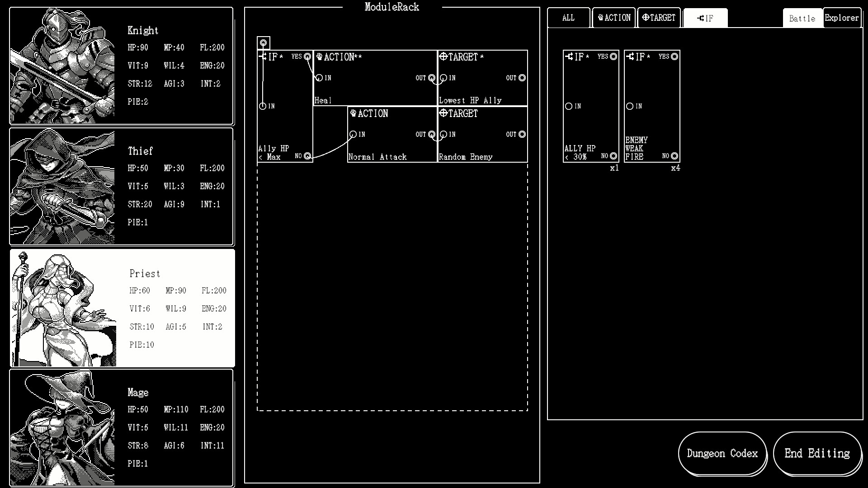Image resolution: width=868 pixels, height=488 pixels.
Task: Click the fist icon on the Heal action module
Action: [319, 56]
